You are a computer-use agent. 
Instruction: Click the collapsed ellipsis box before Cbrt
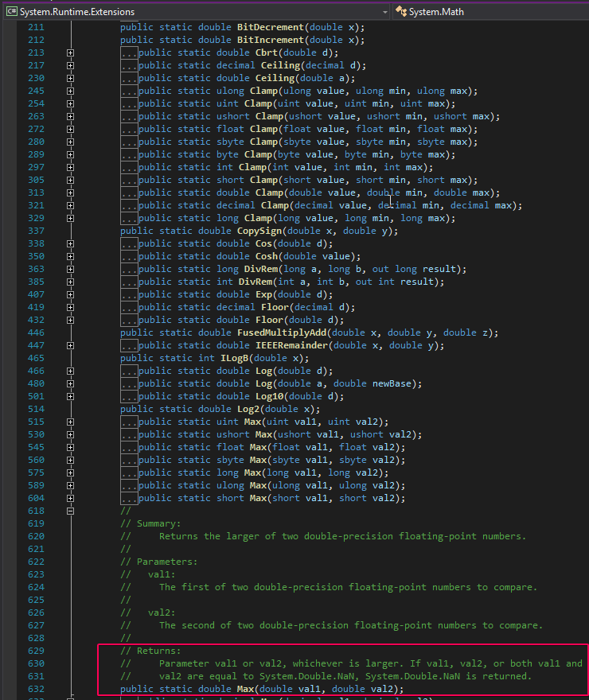click(x=129, y=52)
